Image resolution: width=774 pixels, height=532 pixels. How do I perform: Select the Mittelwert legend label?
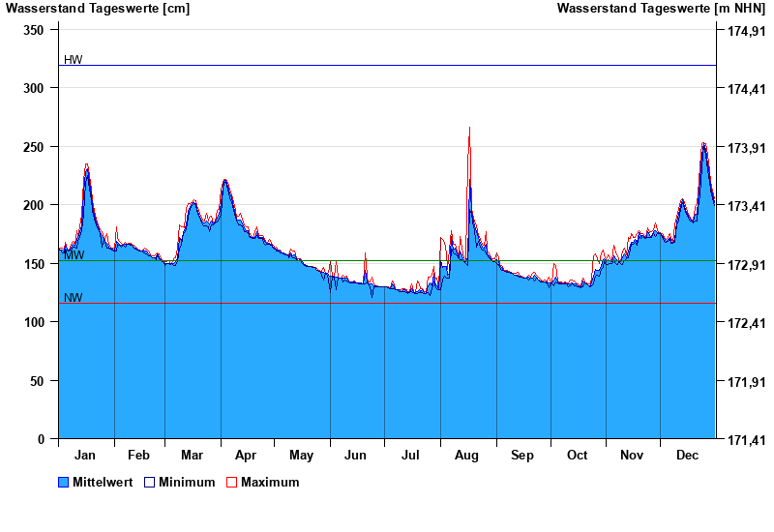click(103, 482)
